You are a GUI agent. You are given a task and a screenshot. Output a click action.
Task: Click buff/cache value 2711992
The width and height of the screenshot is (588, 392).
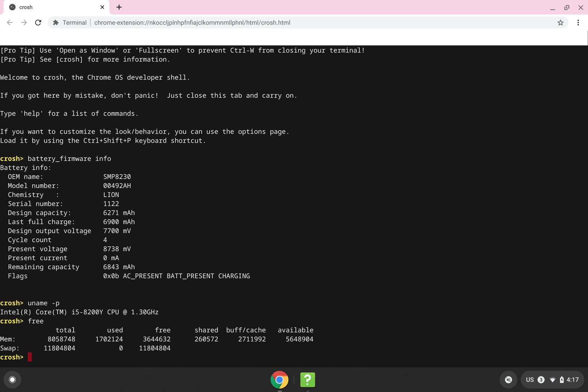click(x=252, y=339)
